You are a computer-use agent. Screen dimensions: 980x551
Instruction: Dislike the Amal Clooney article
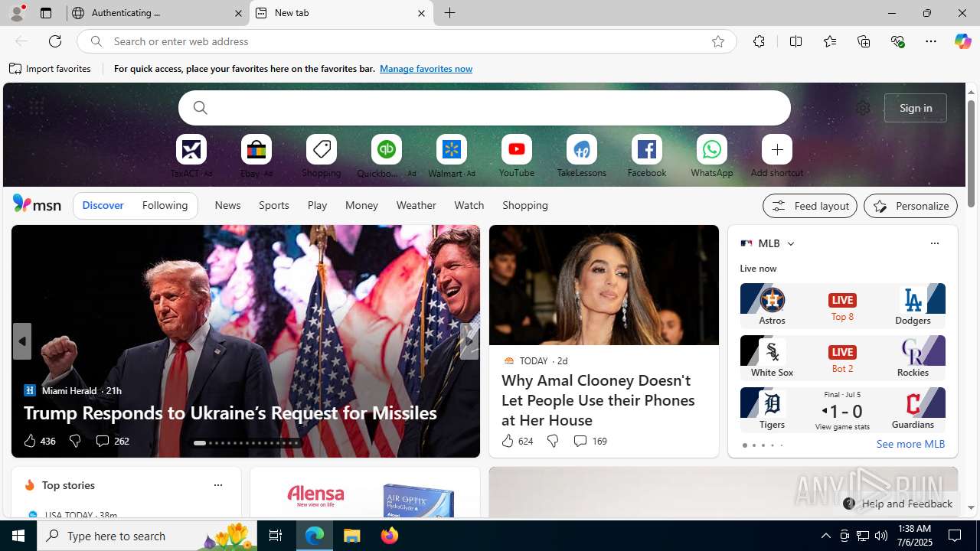(x=552, y=441)
